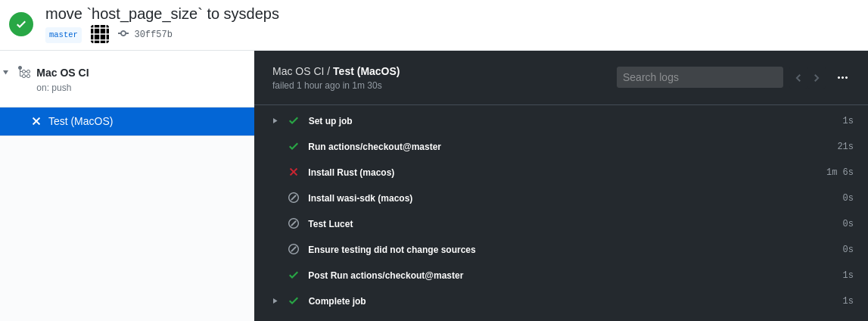Click the commit hash icon

tap(123, 33)
